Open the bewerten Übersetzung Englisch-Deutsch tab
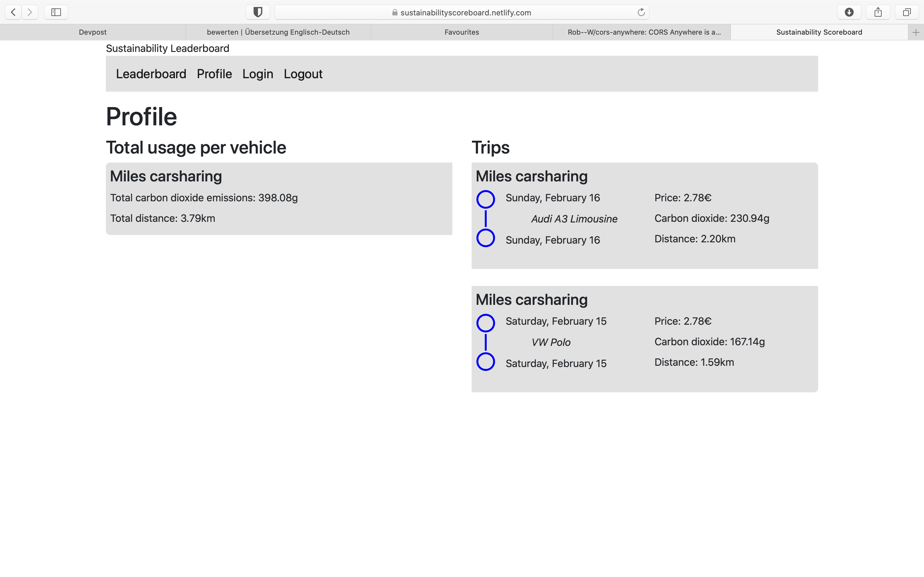The width and height of the screenshot is (924, 577). coord(278,32)
